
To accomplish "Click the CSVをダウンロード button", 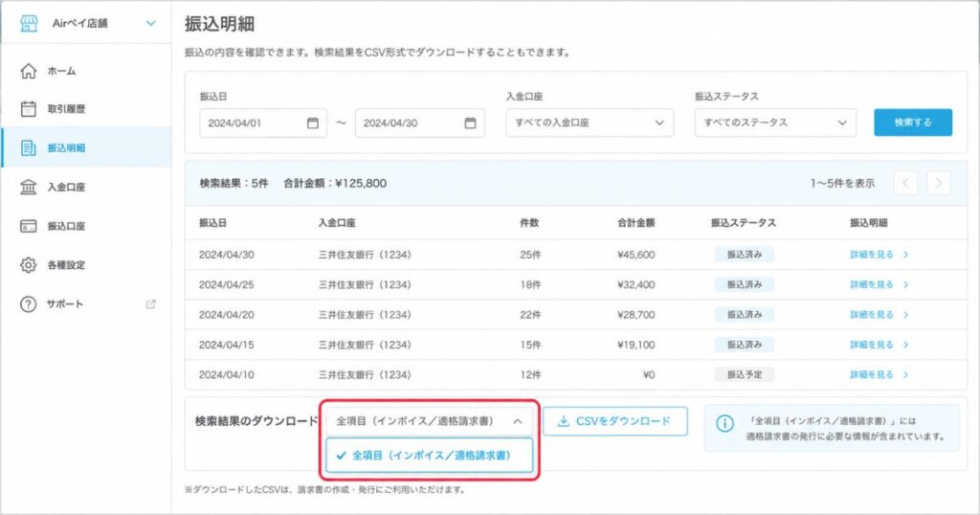I will (x=615, y=421).
